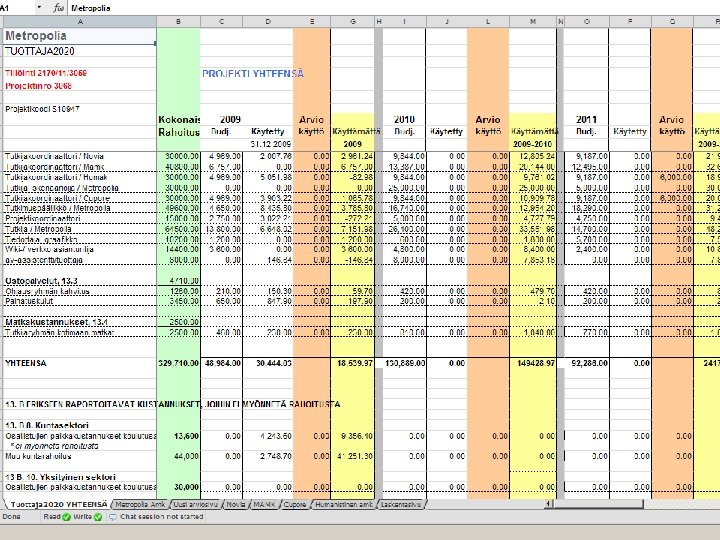This screenshot has height=540, width=720.
Task: Select the Humanistinen amk sheet tab
Action: click(x=344, y=504)
